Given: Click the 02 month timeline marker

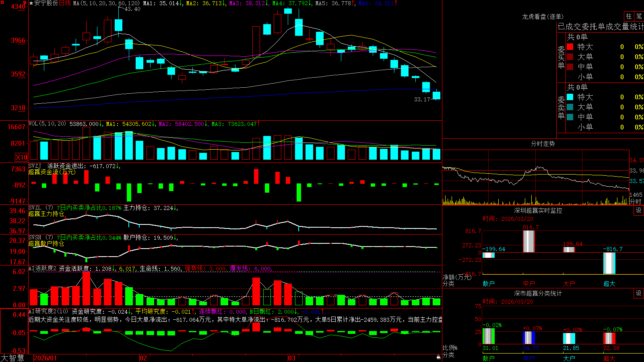Looking at the screenshot, I should point(143,358).
